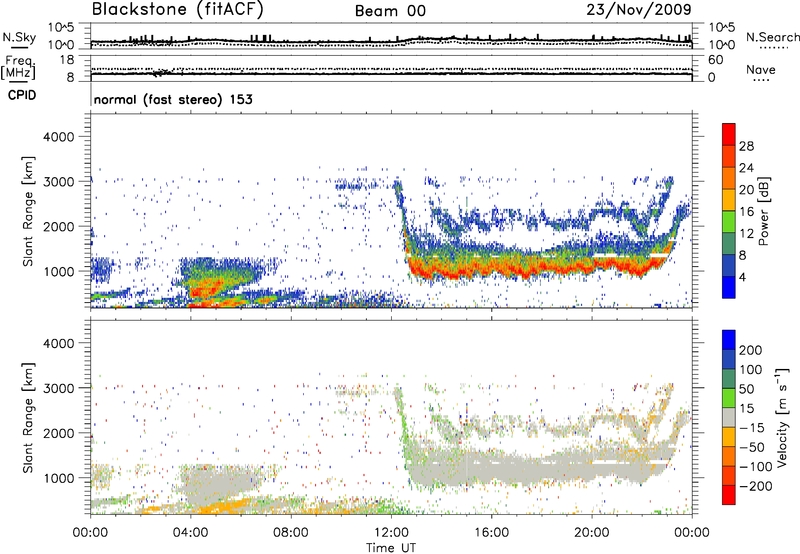This screenshot has width=800, height=554.
Task: Click the '04:00' time axis tick label
Action: coord(190,533)
